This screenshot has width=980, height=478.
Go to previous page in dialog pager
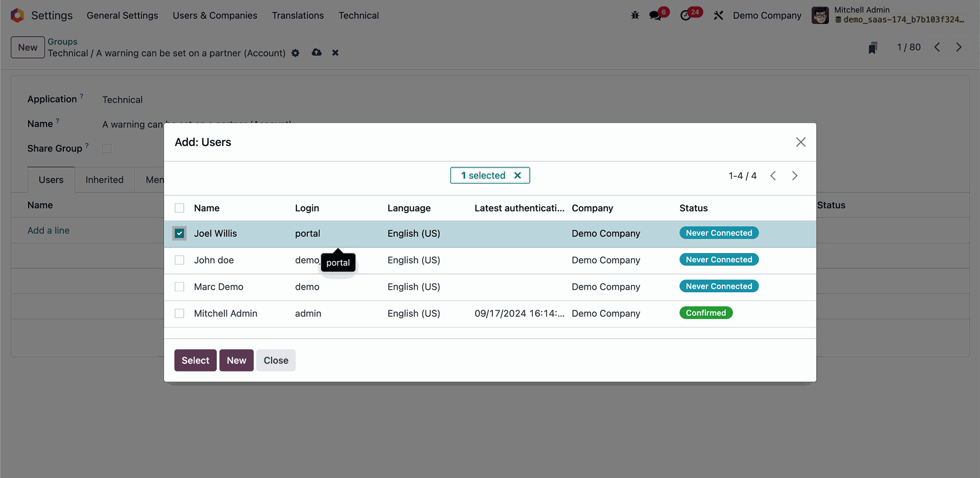[773, 176]
